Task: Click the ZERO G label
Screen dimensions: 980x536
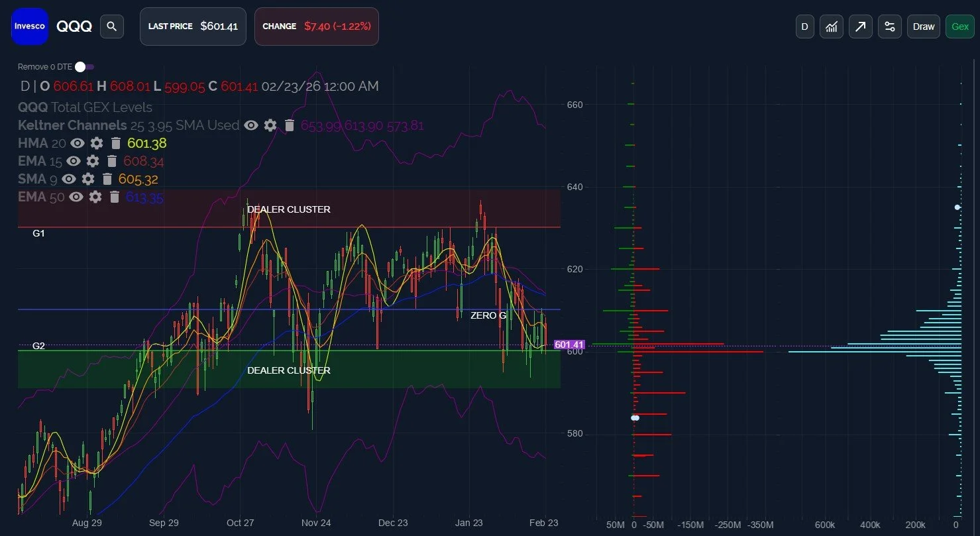Action: 488,315
